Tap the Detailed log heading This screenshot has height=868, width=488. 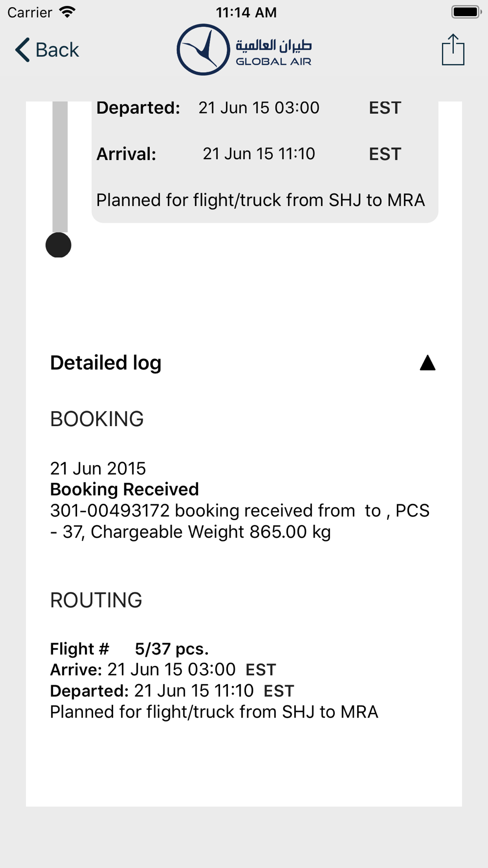point(106,363)
